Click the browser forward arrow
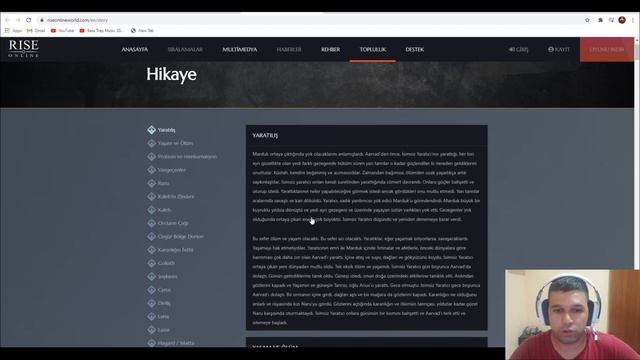Image resolution: width=640 pixels, height=360 pixels. coord(18,20)
